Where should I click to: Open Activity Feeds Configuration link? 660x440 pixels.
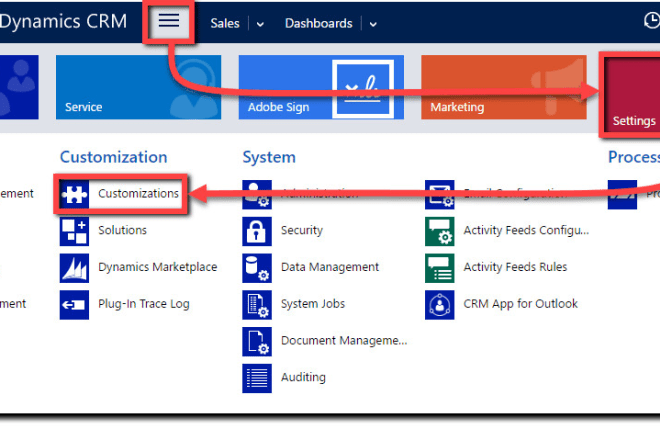point(526,230)
